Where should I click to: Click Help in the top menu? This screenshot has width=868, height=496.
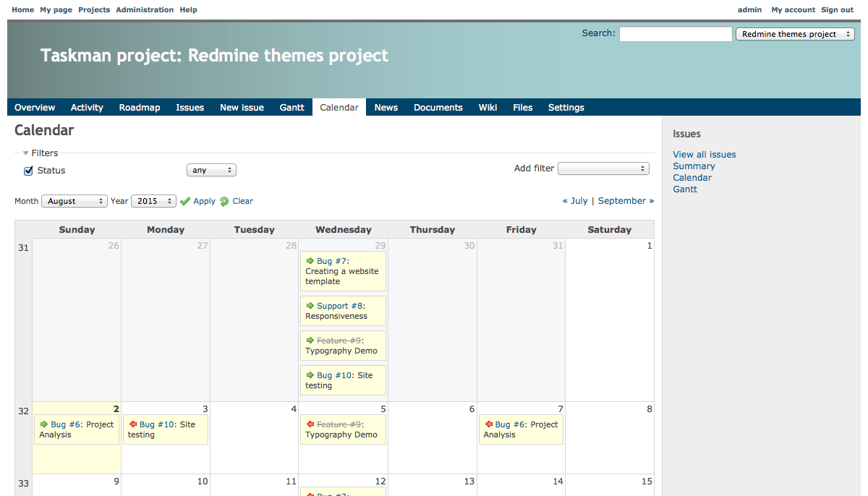pyautogui.click(x=188, y=9)
